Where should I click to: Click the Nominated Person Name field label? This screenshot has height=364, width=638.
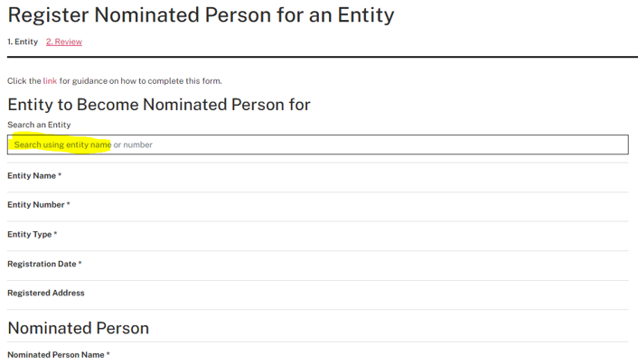coord(56,355)
